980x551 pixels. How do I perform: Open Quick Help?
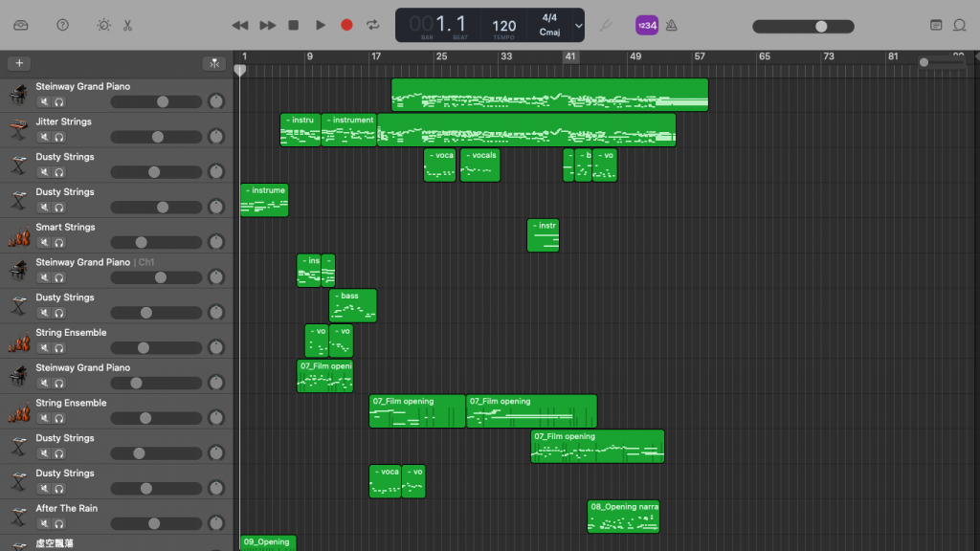62,25
